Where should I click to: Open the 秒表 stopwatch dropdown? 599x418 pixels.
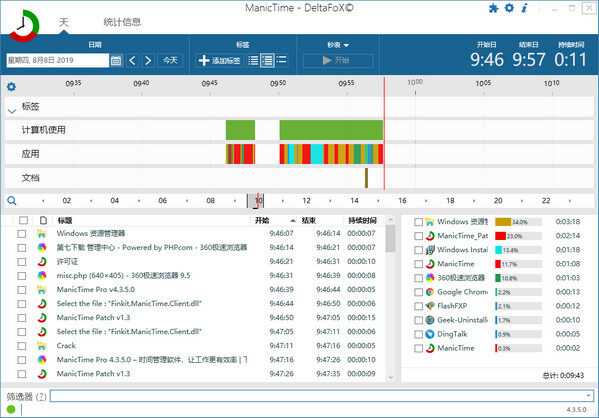(338, 45)
